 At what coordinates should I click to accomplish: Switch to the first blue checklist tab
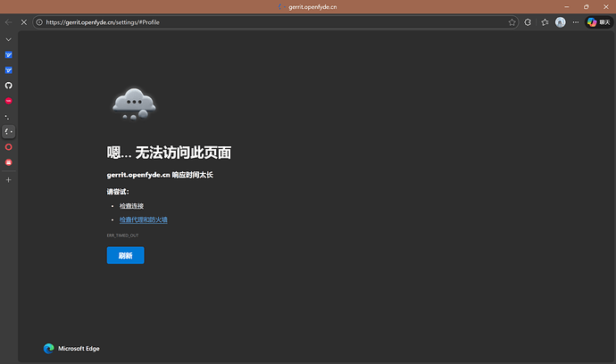point(9,55)
